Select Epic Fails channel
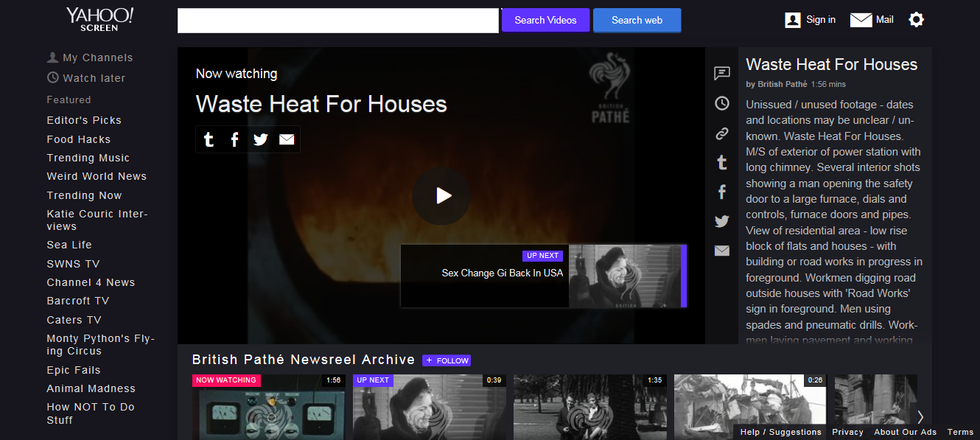The image size is (980, 440). pos(74,370)
